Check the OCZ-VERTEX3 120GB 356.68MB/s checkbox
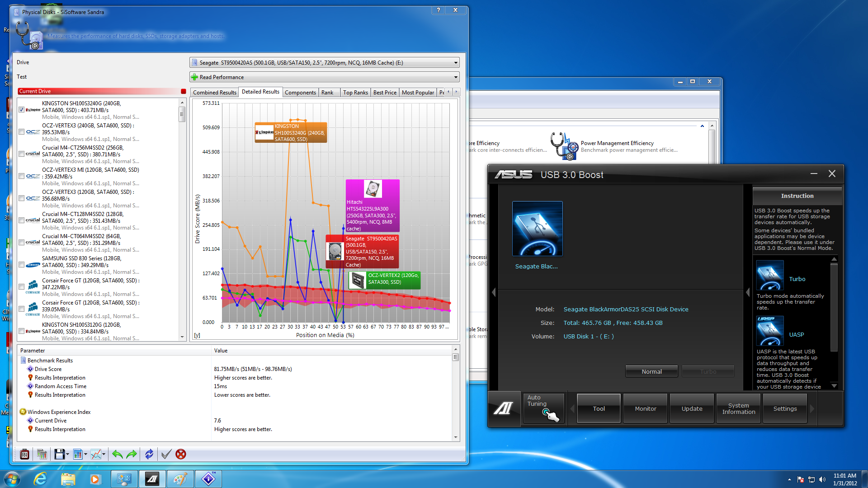This screenshot has height=488, width=868. point(21,198)
